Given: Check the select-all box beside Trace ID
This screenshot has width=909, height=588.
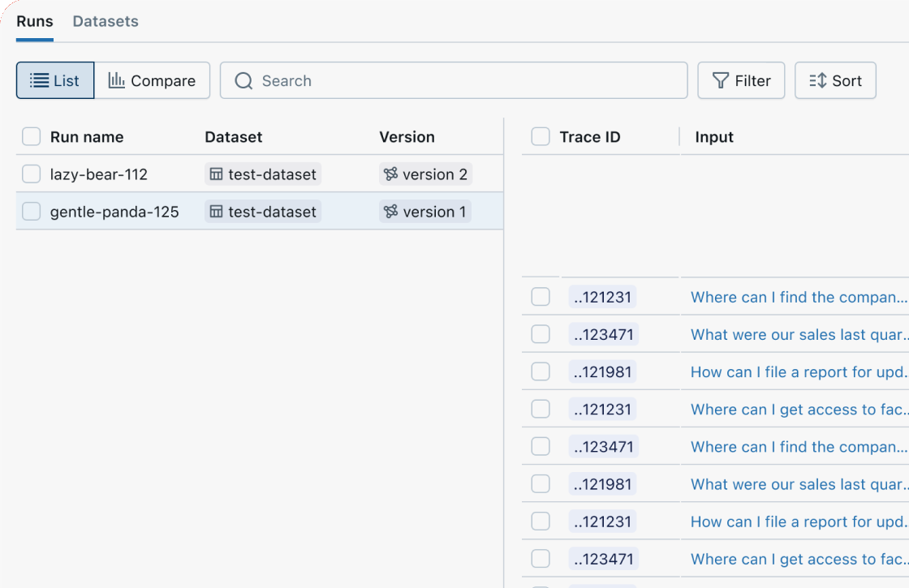Looking at the screenshot, I should [x=541, y=137].
